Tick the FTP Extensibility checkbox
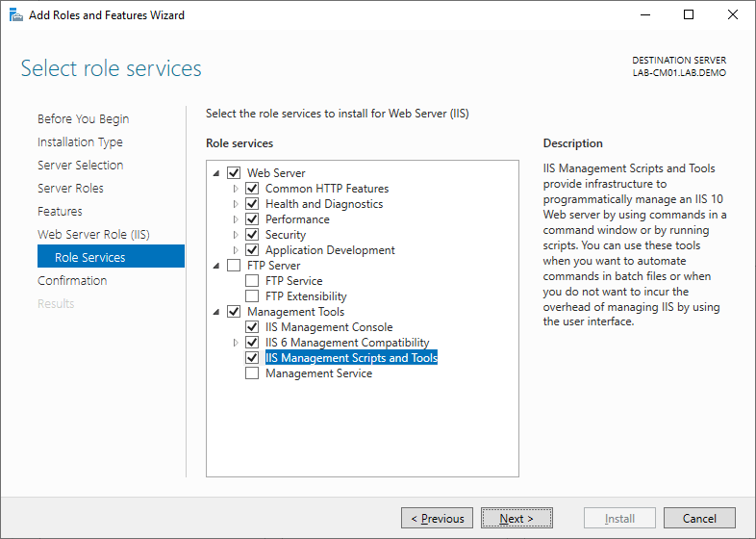The height and width of the screenshot is (539, 756). click(x=252, y=296)
